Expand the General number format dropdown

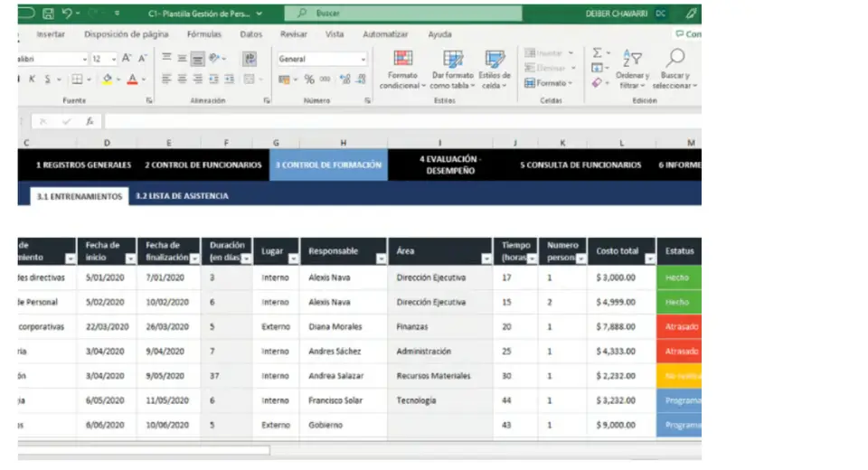click(363, 59)
